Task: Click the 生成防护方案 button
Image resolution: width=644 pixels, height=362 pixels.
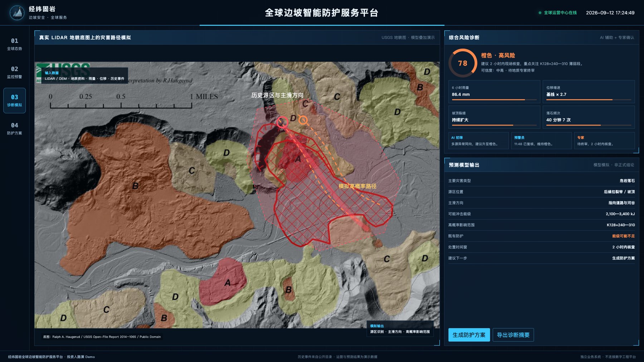Action: tap(469, 335)
